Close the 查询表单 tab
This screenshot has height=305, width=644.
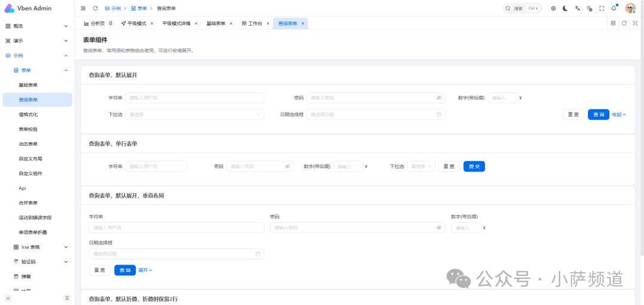pos(303,23)
